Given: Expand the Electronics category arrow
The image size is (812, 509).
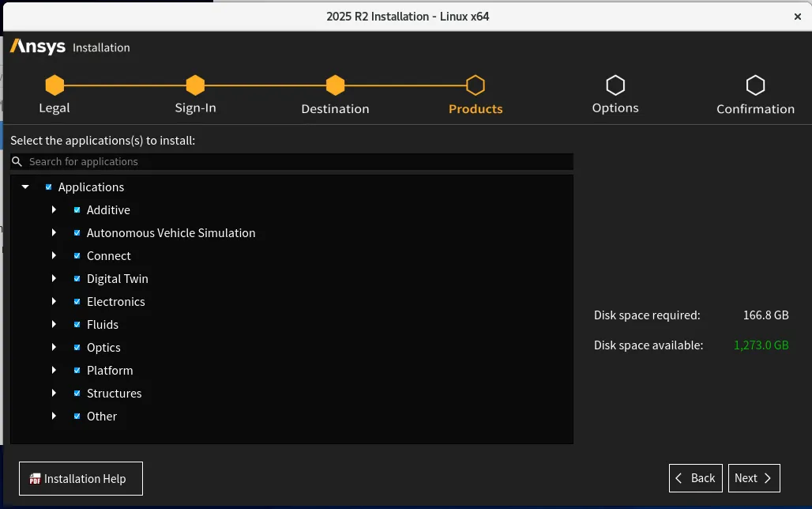Looking at the screenshot, I should tap(54, 301).
